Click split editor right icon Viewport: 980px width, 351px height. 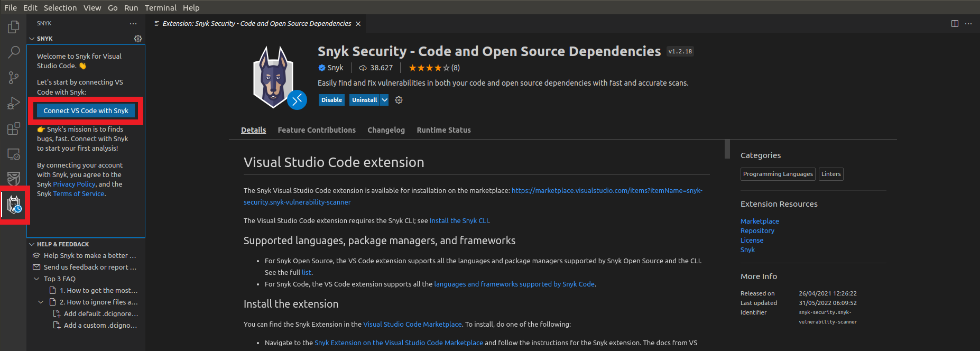955,23
